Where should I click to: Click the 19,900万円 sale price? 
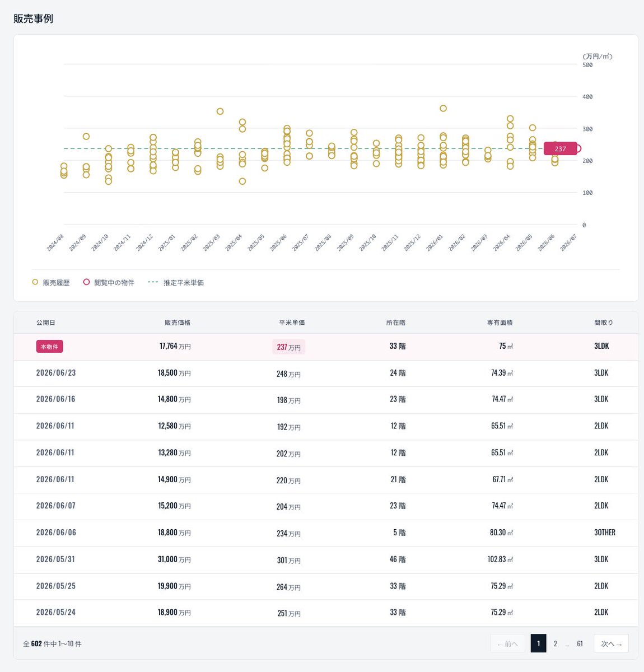[174, 586]
